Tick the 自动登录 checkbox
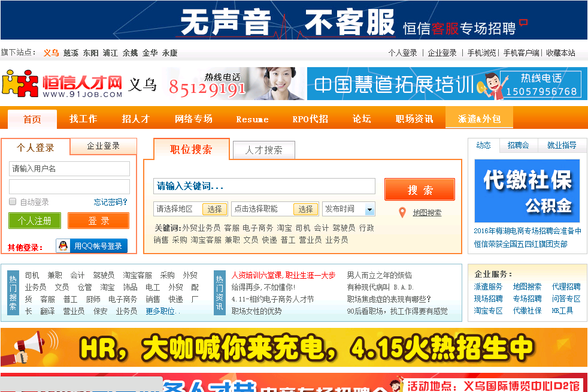Viewport: 588px width, 392px height. [13, 201]
